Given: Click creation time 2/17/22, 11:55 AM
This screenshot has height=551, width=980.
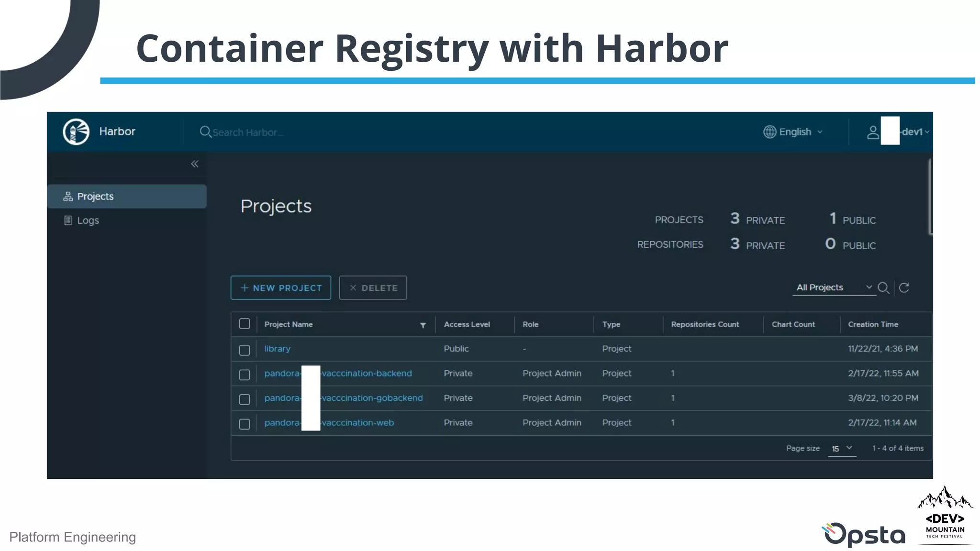Looking at the screenshot, I should pyautogui.click(x=883, y=374).
